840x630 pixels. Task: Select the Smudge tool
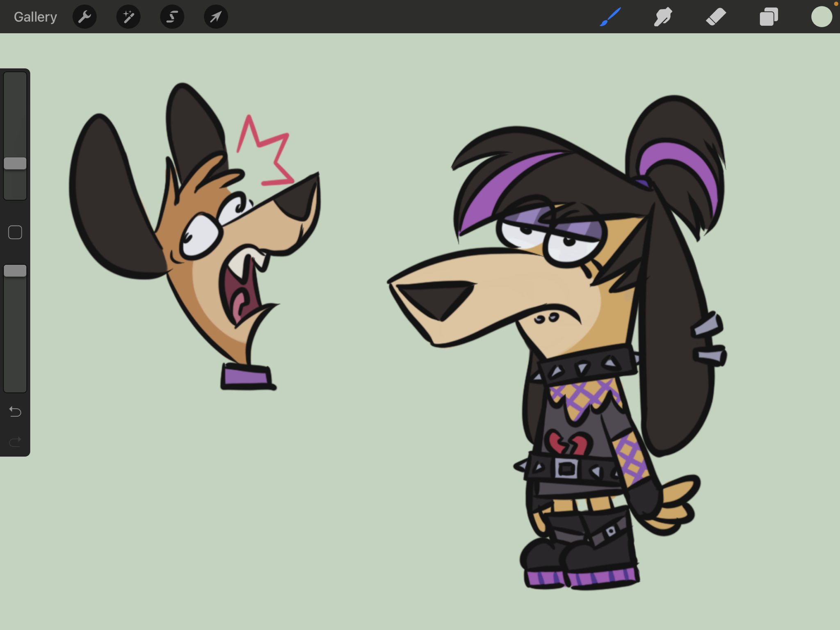point(663,17)
